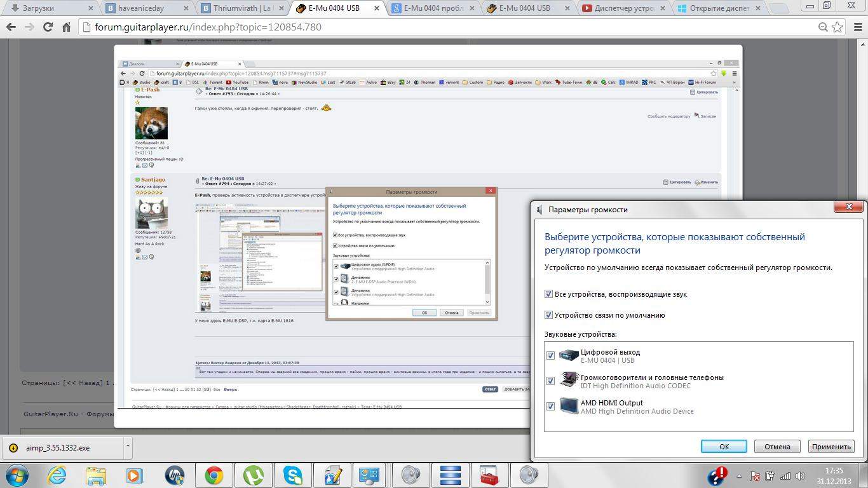Toggle "Устройство связи по умолчанию" checkbox
The height and width of the screenshot is (488, 868).
[x=549, y=315]
